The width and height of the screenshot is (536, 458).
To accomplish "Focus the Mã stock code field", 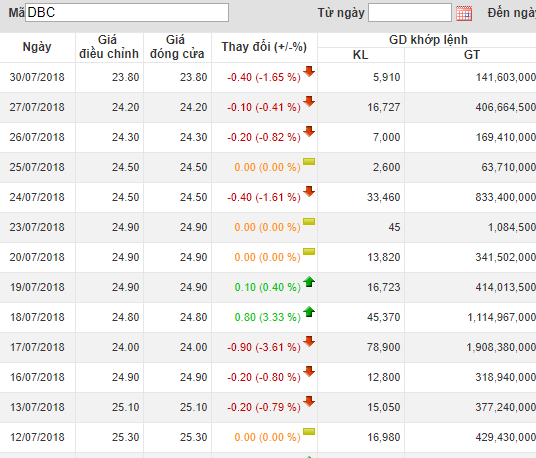I will tap(127, 13).
